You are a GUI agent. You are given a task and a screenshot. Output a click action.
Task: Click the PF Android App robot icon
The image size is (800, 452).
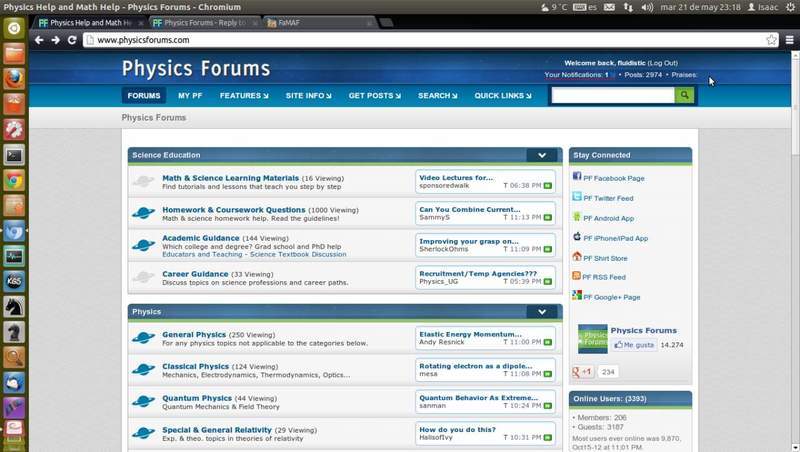click(x=577, y=216)
